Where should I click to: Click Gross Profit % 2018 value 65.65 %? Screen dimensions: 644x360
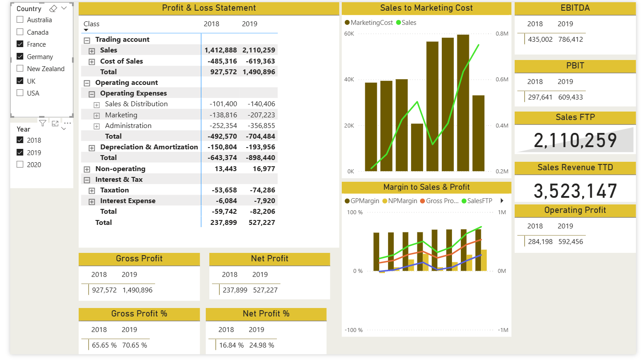click(104, 345)
